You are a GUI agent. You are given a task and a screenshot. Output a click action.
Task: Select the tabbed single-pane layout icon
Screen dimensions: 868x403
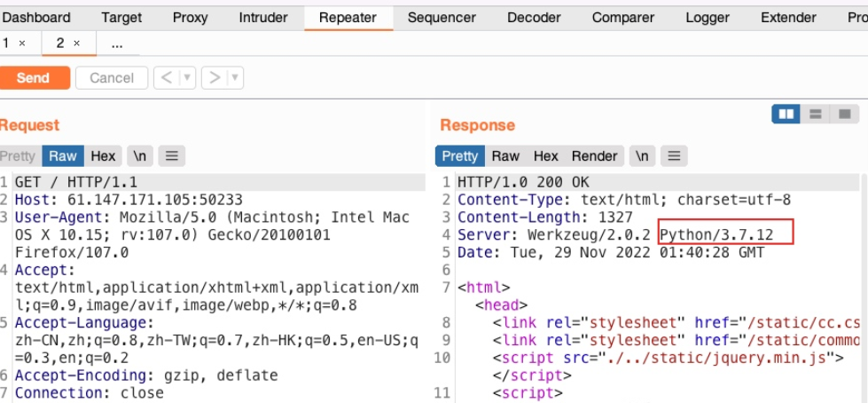pyautogui.click(x=844, y=115)
